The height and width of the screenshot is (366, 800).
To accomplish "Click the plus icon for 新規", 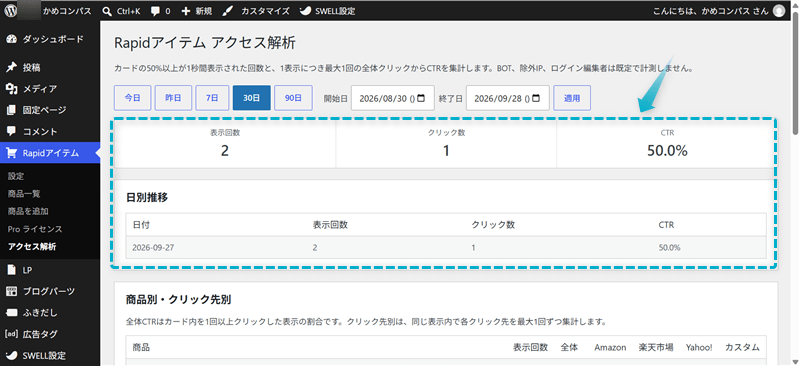I will pyautogui.click(x=186, y=11).
